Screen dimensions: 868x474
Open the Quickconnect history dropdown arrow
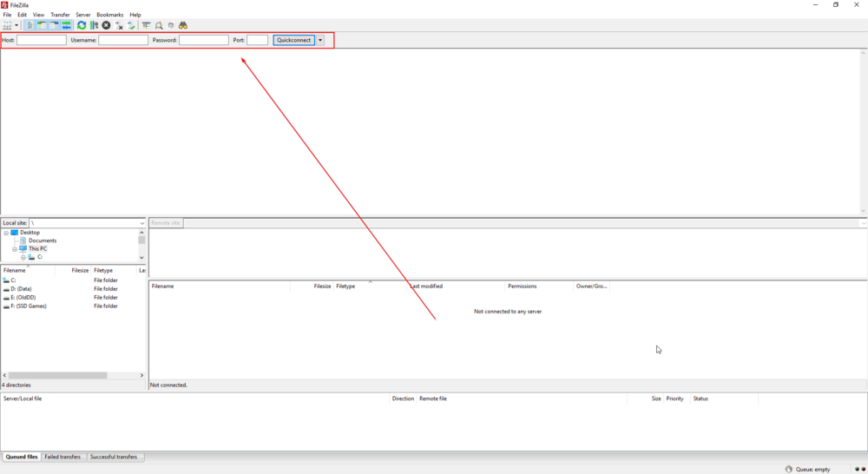click(x=320, y=40)
